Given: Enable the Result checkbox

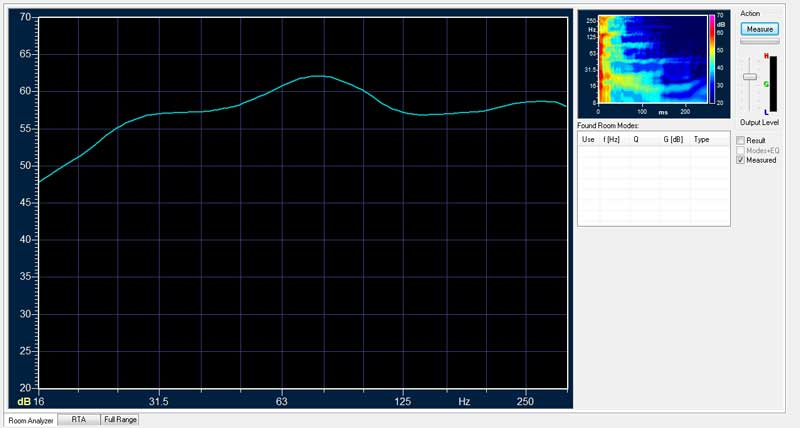Looking at the screenshot, I should pos(740,140).
